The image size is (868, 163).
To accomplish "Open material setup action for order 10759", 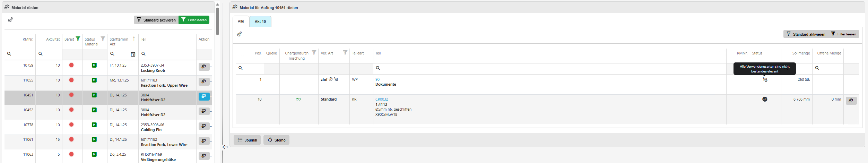I will [204, 67].
